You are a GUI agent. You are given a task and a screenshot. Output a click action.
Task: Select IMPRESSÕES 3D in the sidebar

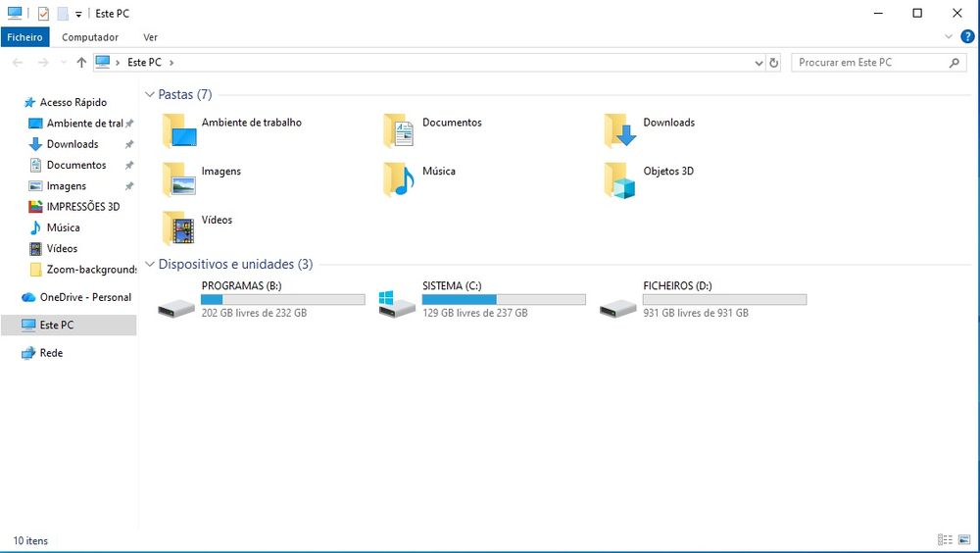[81, 207]
